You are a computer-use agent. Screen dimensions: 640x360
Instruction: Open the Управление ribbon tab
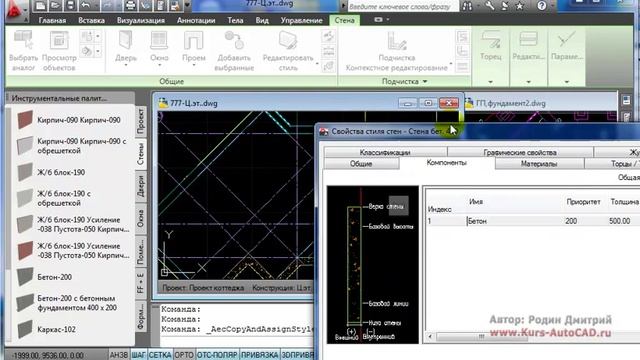tap(301, 20)
